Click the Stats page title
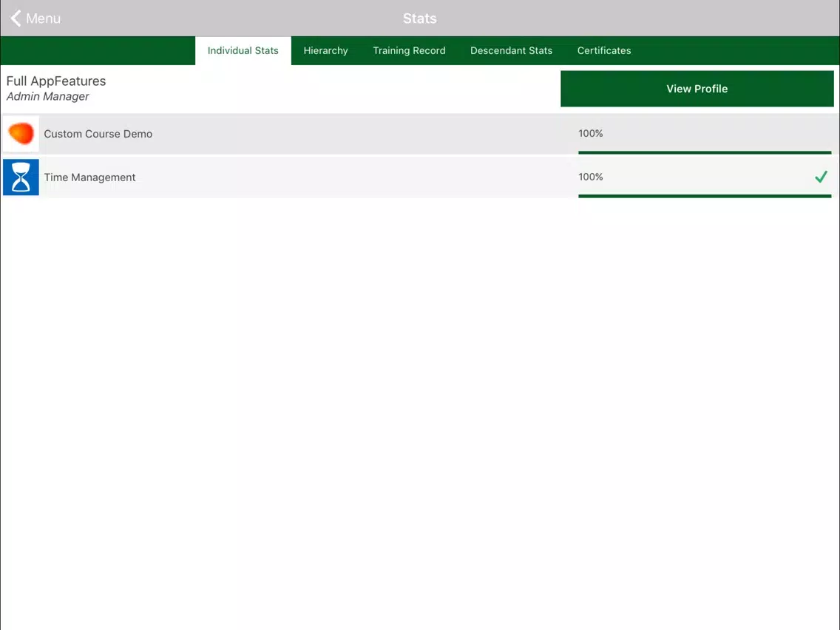840x630 pixels. 420,18
